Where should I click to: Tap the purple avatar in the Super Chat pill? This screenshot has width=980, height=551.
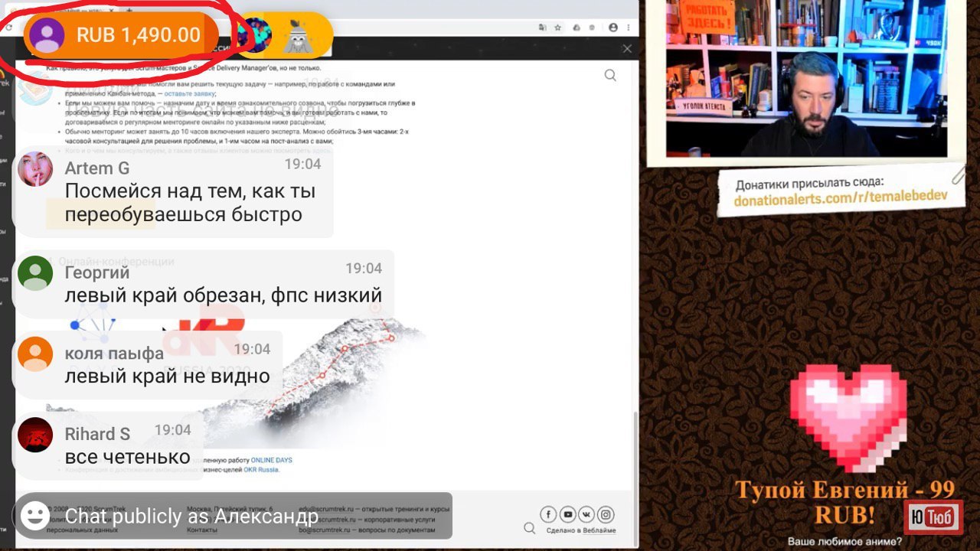47,35
